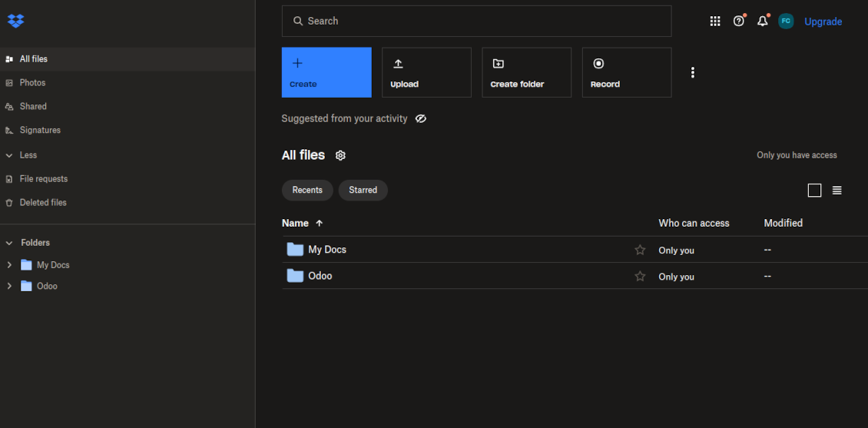Viewport: 868px width, 428px height.
Task: Click the Deleted files trash icon
Action: click(x=9, y=203)
